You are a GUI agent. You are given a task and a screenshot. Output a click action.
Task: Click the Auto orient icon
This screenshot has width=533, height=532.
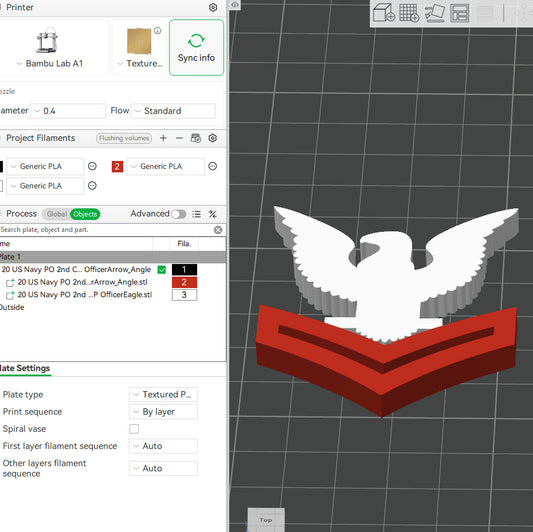(x=434, y=13)
